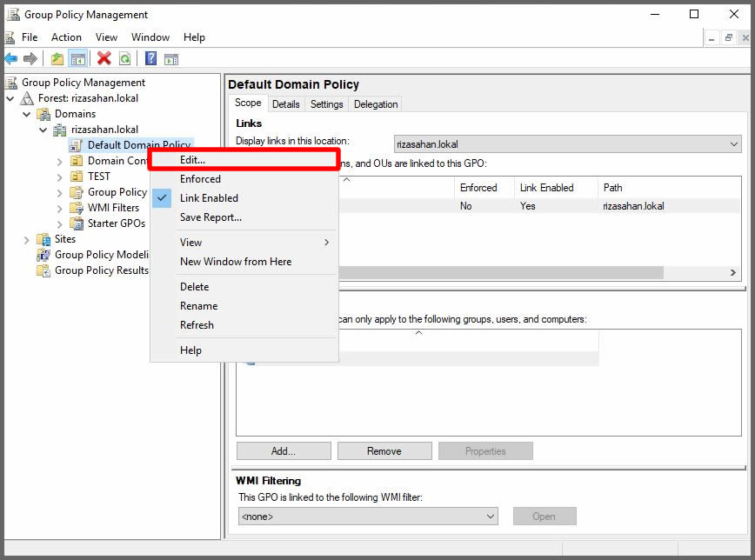Choose Edit... from the context menu
755x560 pixels.
tap(244, 159)
